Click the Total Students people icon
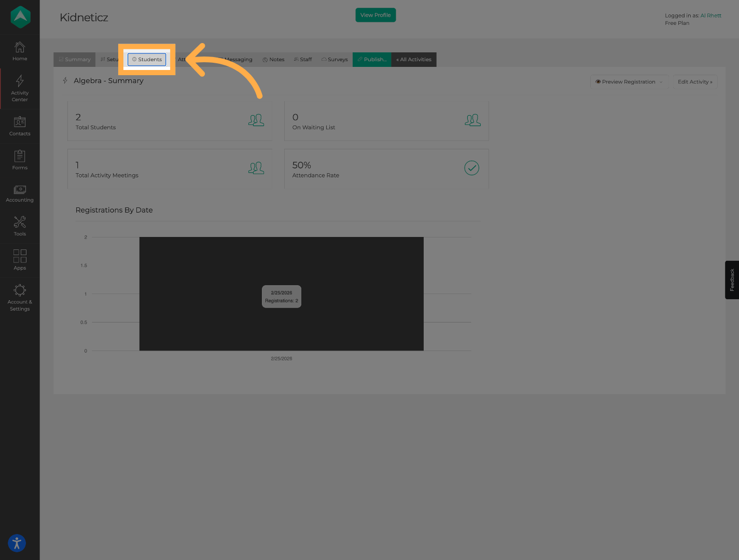 (256, 120)
